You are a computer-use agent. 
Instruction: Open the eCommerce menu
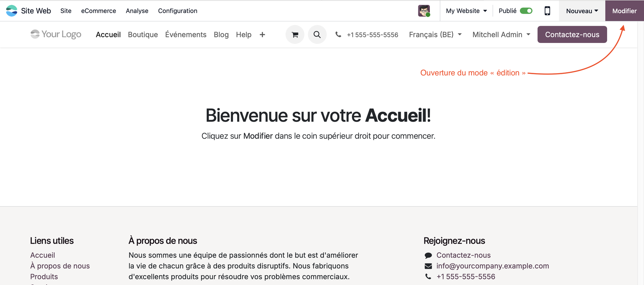tap(99, 11)
